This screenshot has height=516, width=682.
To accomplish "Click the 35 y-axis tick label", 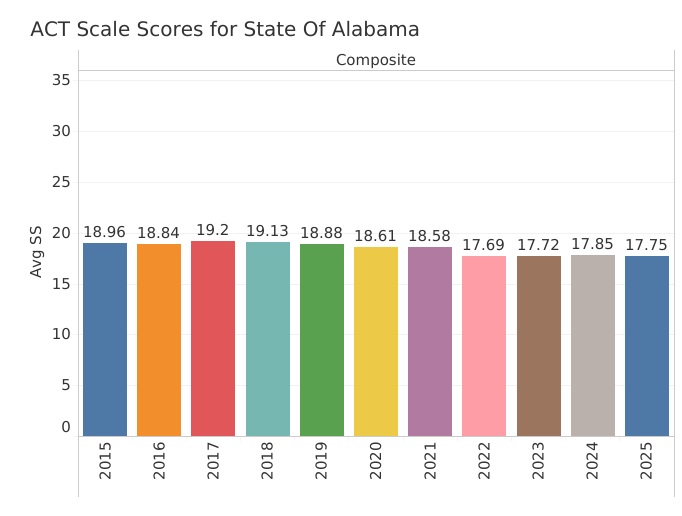I will point(61,79).
